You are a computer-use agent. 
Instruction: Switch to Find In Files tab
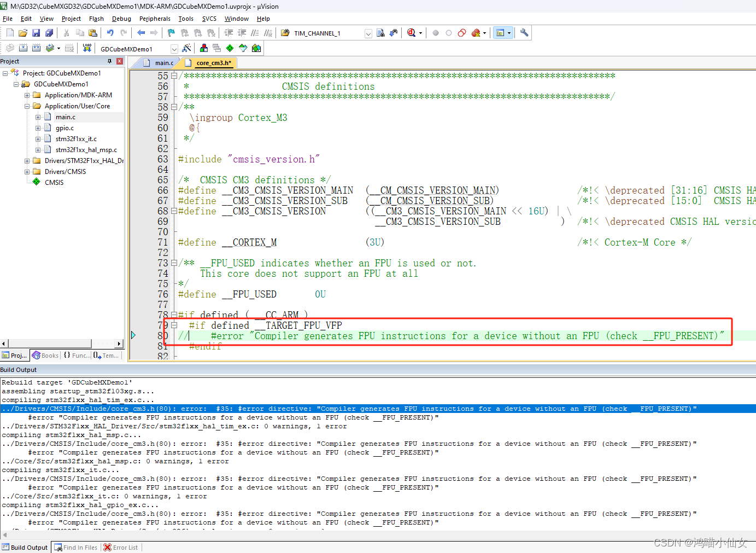[75, 548]
